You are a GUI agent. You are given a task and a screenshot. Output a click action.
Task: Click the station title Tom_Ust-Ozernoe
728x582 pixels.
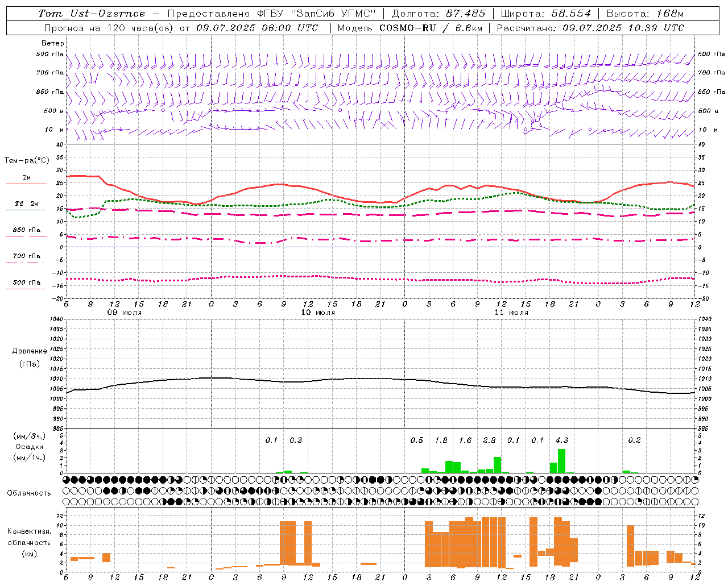(x=92, y=14)
